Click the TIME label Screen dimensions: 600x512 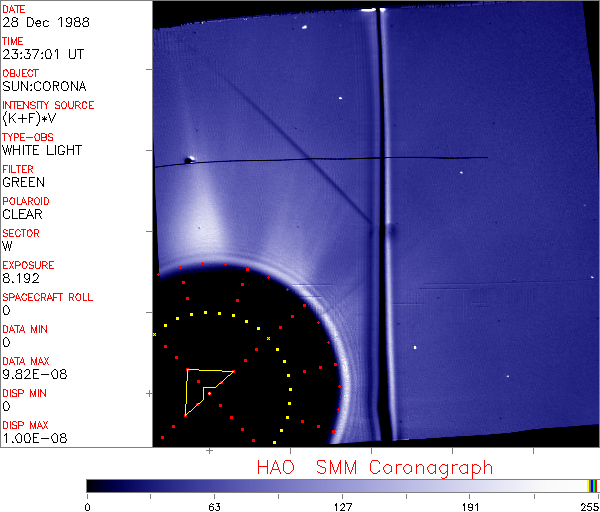(13, 41)
